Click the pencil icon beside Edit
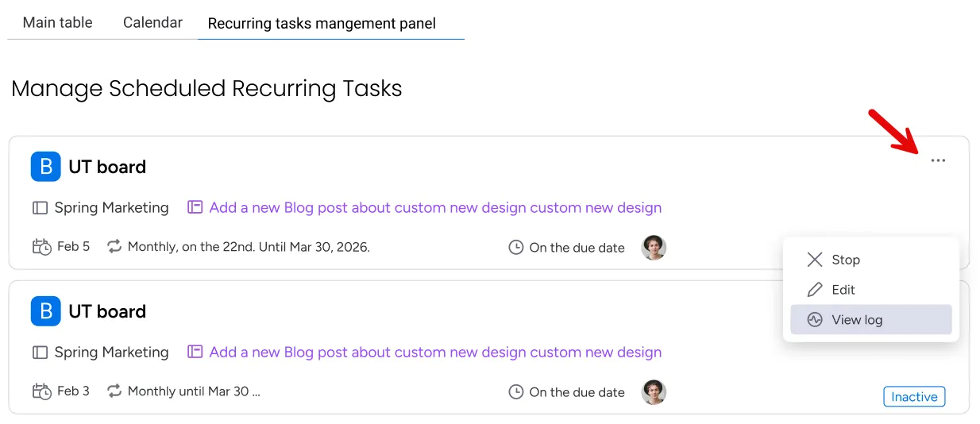Image resolution: width=980 pixels, height=424 pixels. [815, 290]
